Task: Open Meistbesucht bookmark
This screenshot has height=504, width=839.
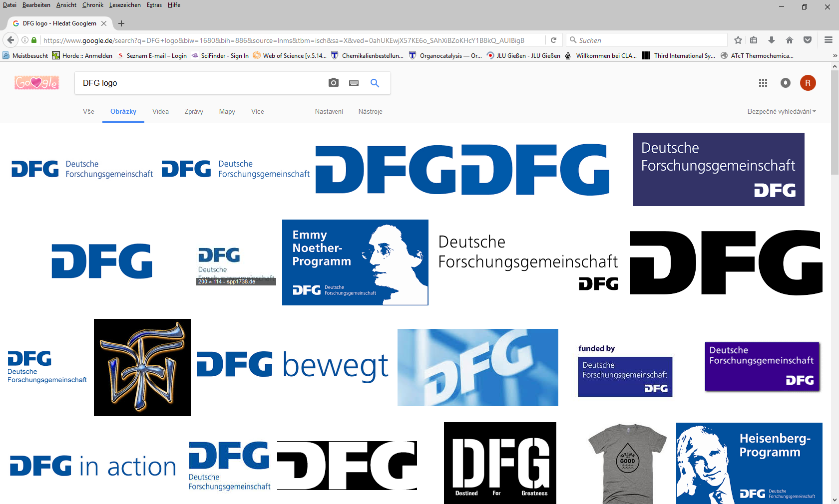Action: tap(25, 56)
